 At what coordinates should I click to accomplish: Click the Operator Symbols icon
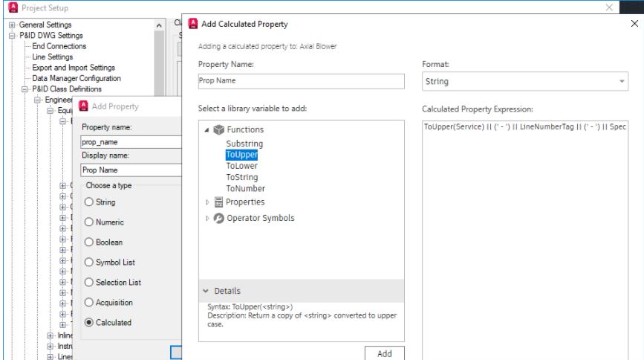tap(219, 218)
